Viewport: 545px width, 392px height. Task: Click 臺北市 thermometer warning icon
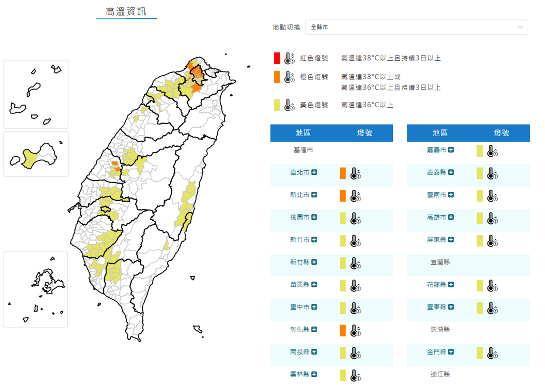pos(356,174)
